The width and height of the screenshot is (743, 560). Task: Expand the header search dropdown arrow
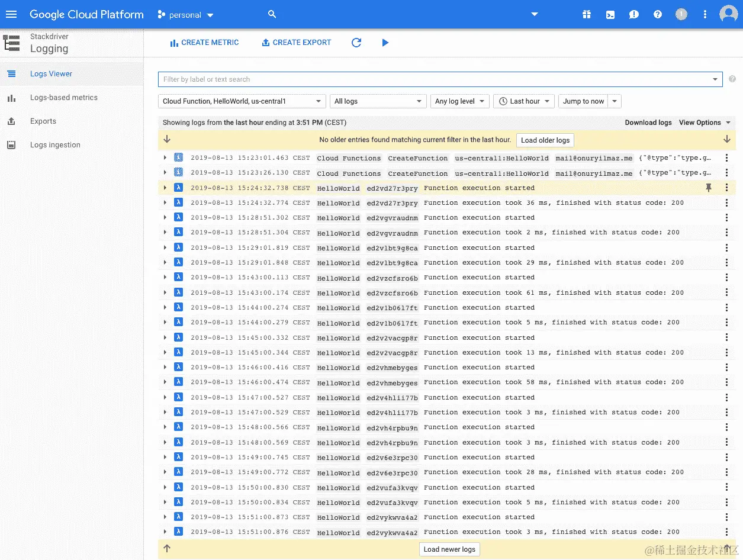click(535, 14)
